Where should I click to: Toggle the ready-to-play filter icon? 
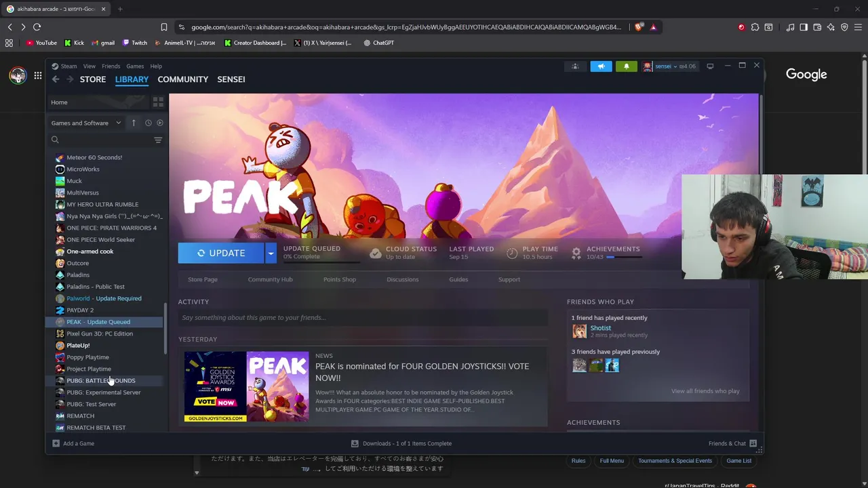pos(160,123)
